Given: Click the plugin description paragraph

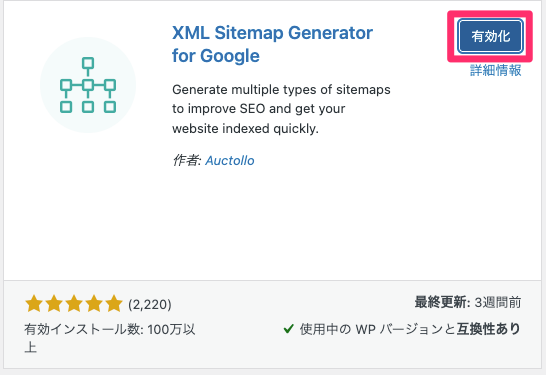Looking at the screenshot, I should (x=281, y=109).
